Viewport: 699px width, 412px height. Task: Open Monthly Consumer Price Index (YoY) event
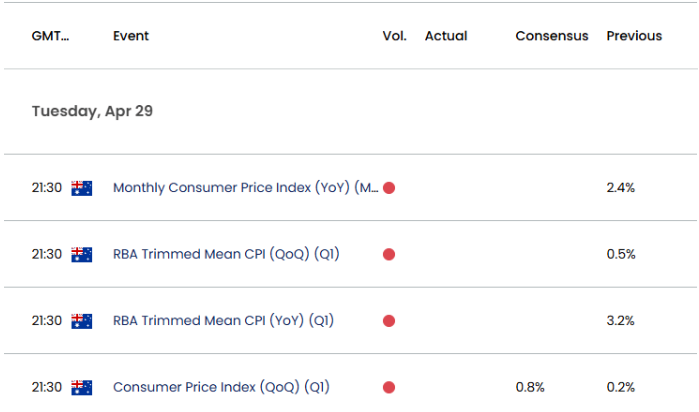point(245,188)
